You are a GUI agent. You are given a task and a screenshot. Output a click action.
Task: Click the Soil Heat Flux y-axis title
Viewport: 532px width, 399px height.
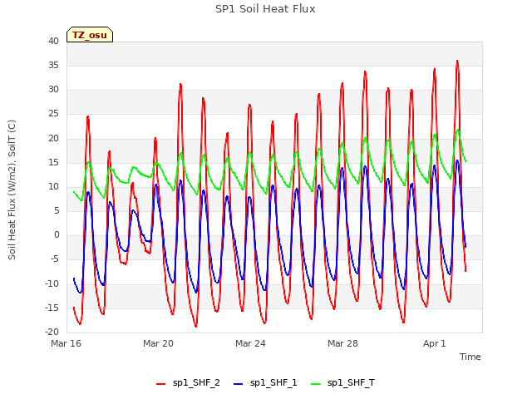12,190
